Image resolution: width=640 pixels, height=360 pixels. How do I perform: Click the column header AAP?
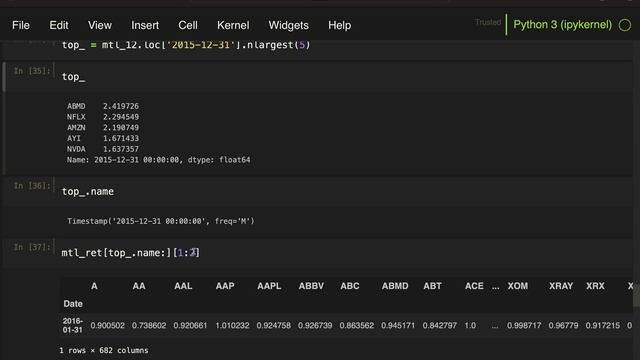[225, 286]
